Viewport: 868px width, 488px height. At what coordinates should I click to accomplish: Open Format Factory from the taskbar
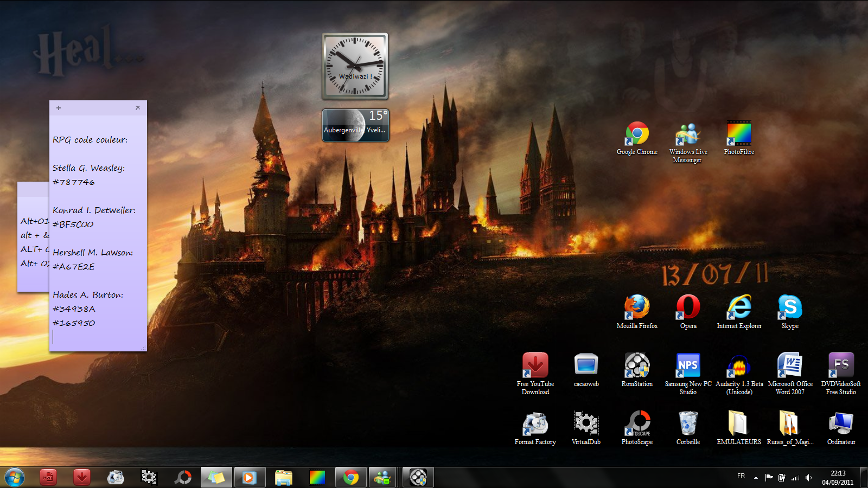coord(116,477)
